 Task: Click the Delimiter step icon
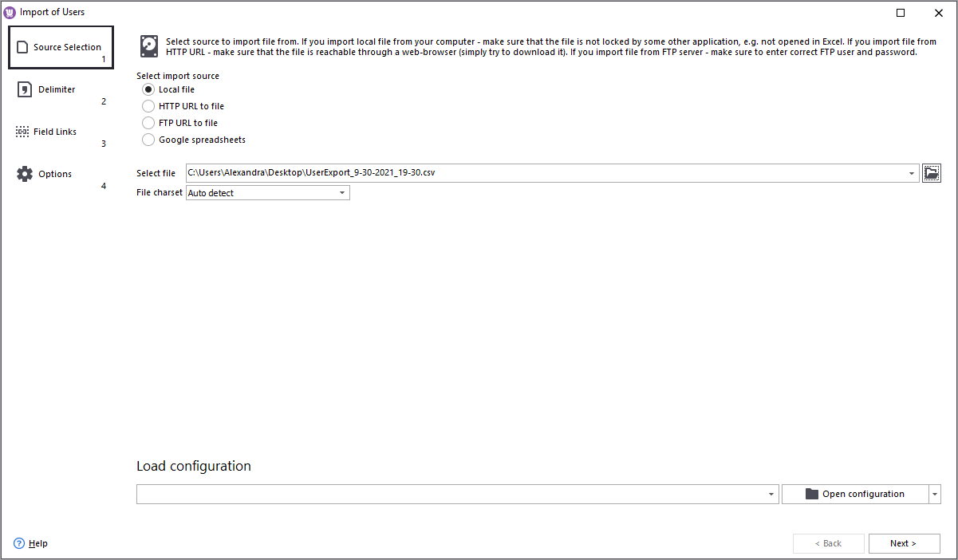point(25,89)
